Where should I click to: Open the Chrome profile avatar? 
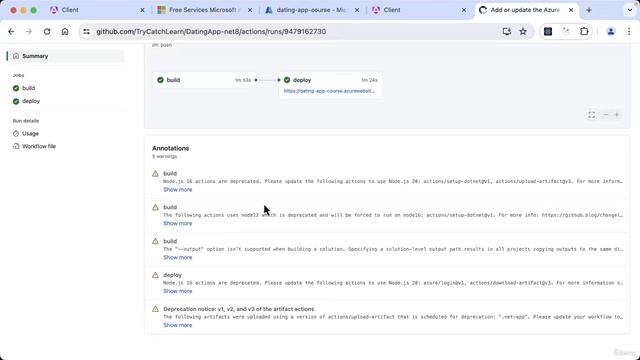coord(611,31)
